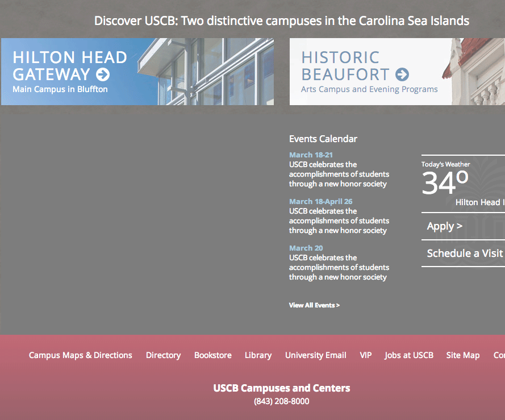Select the March 18-April 26 event date
505x420 pixels.
[x=321, y=201]
